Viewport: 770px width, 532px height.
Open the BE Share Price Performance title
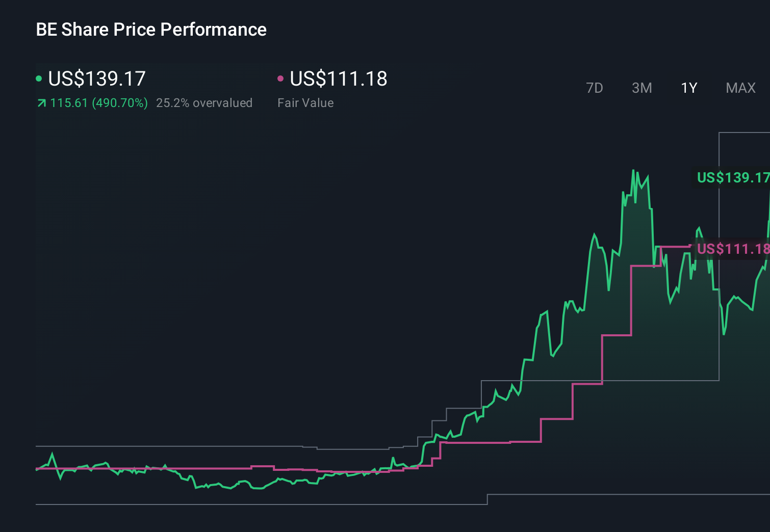pyautogui.click(x=151, y=30)
